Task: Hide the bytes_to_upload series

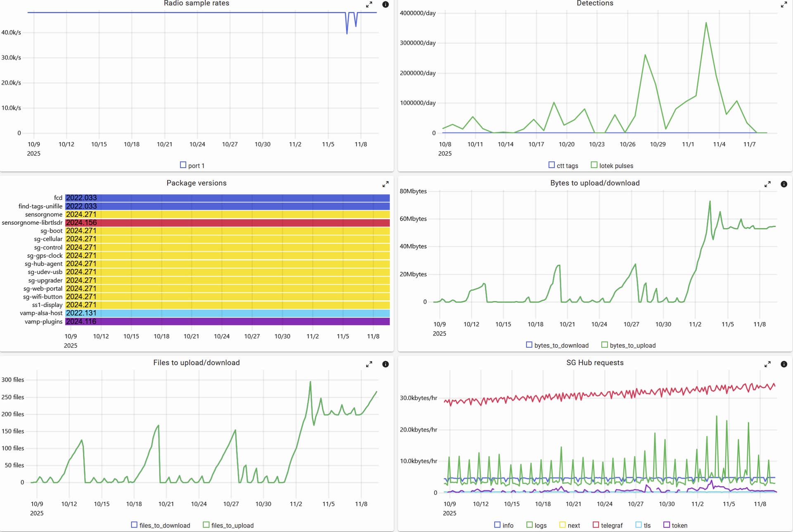Action: coord(628,345)
